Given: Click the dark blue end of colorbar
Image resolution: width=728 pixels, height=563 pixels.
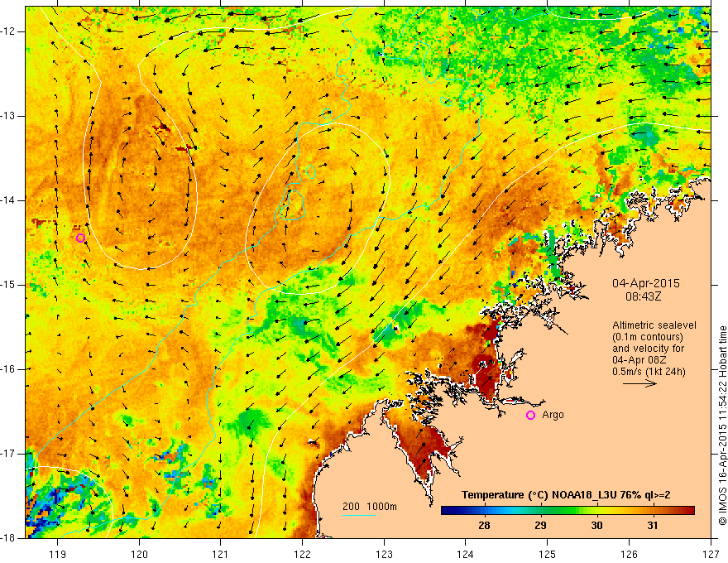Looking at the screenshot, I should coord(446,511).
